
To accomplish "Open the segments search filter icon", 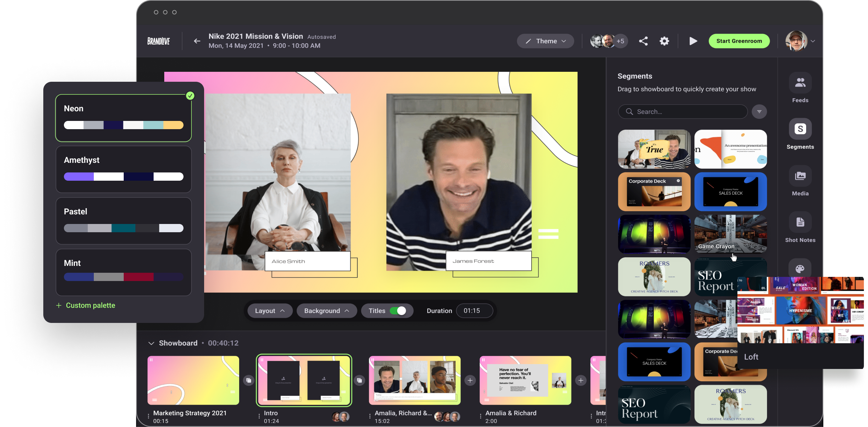I will click(x=759, y=111).
